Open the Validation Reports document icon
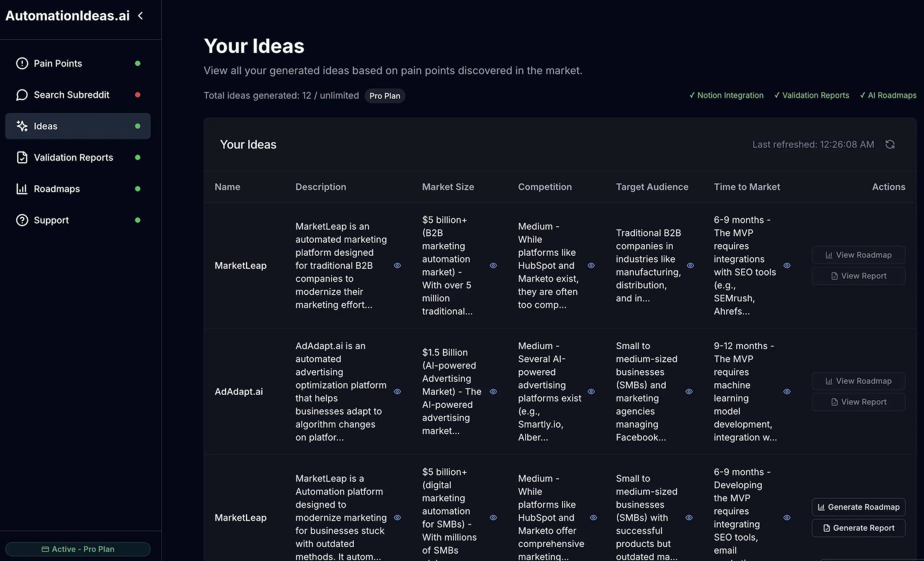 pyautogui.click(x=22, y=157)
